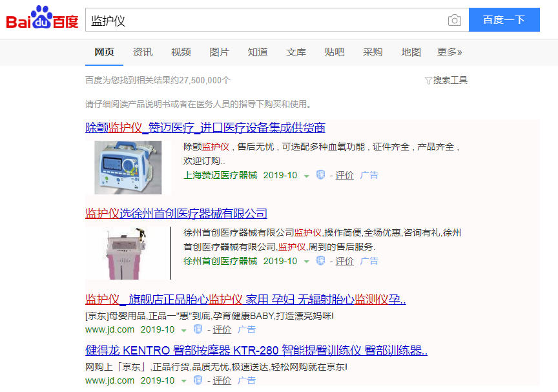Click the pink medical device thumbnail
The height and width of the screenshot is (392, 558).
click(x=128, y=253)
